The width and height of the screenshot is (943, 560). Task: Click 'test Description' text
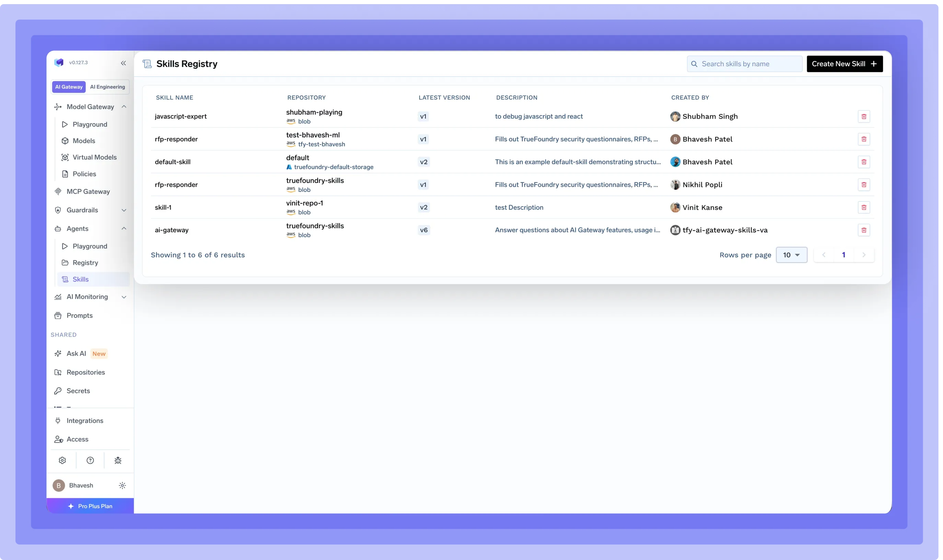(519, 207)
